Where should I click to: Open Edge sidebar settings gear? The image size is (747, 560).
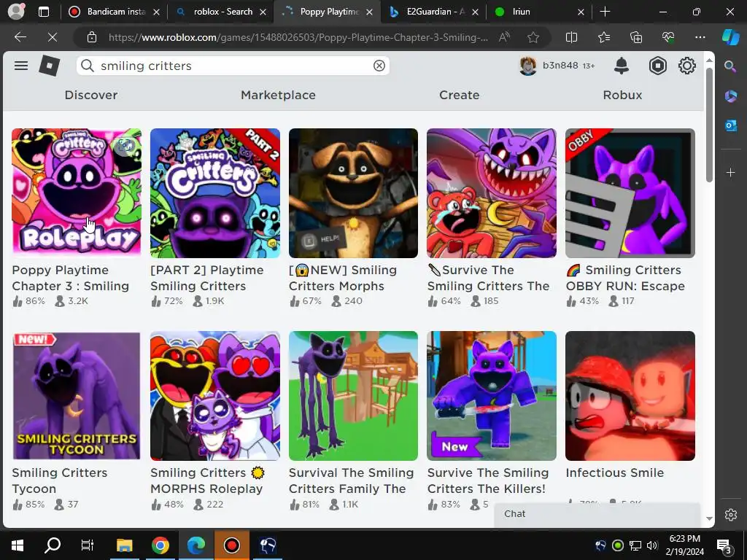click(x=730, y=515)
